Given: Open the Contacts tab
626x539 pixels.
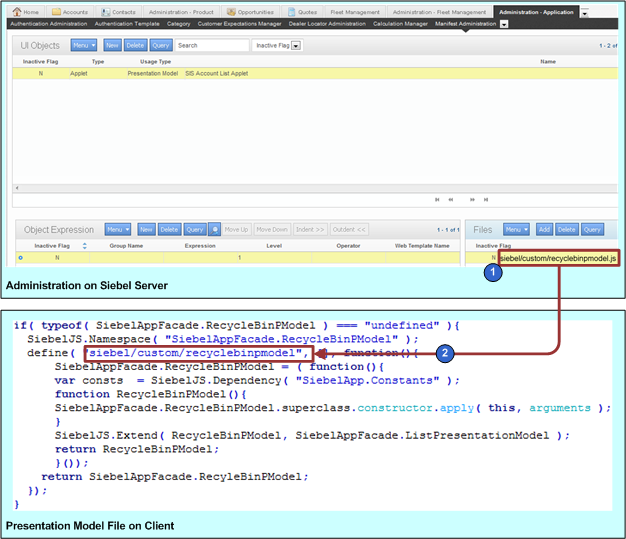Looking at the screenshot, I should (118, 12).
